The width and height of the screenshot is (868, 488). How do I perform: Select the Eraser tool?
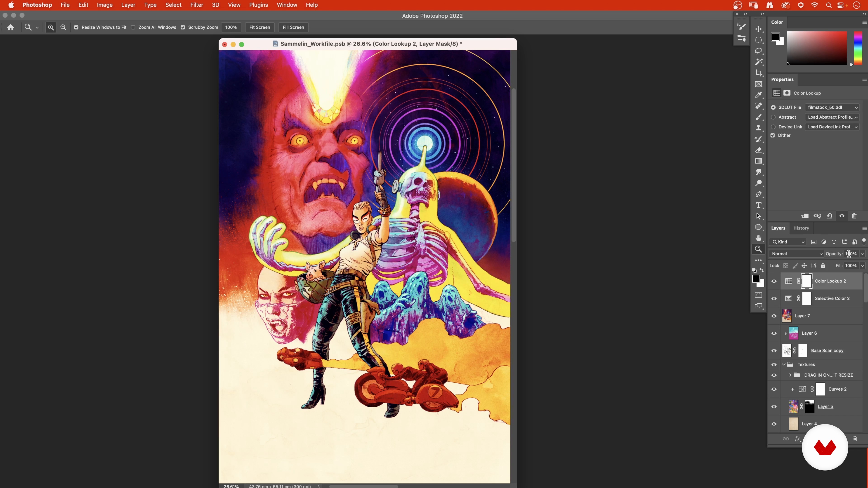(759, 150)
